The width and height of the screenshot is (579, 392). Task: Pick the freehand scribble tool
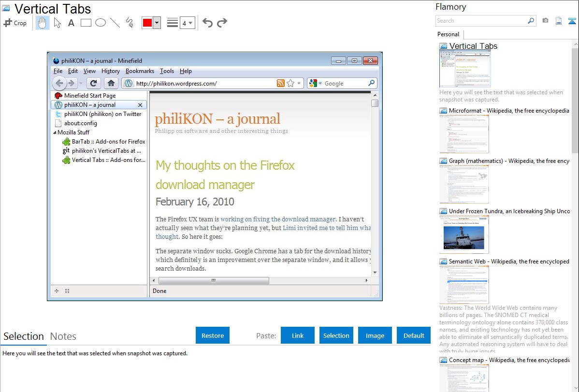click(129, 23)
